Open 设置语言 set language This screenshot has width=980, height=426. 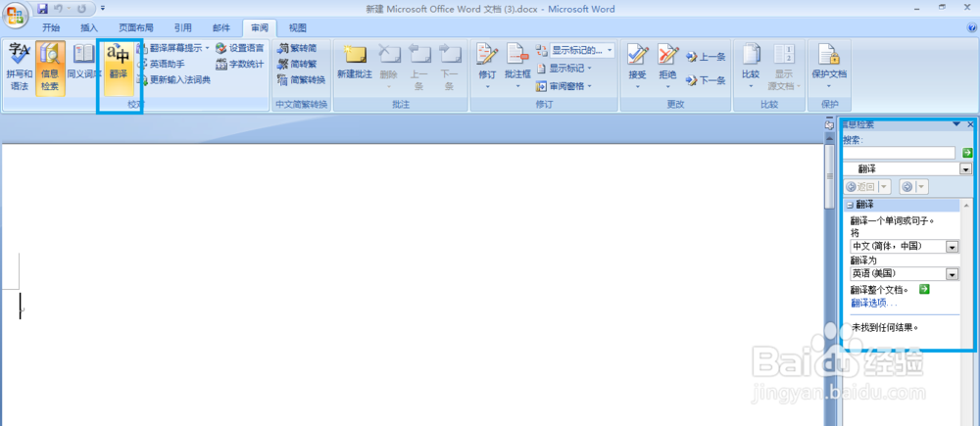click(240, 48)
